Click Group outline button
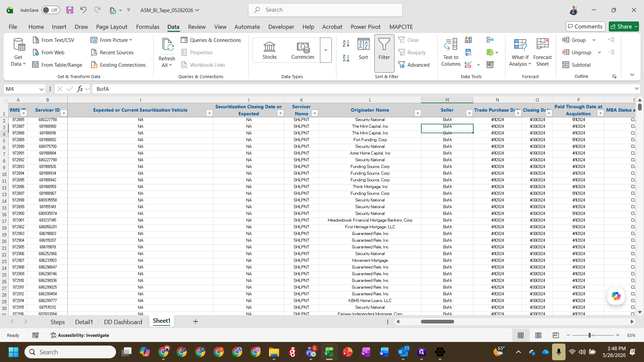The image size is (644, 362). 575,40
